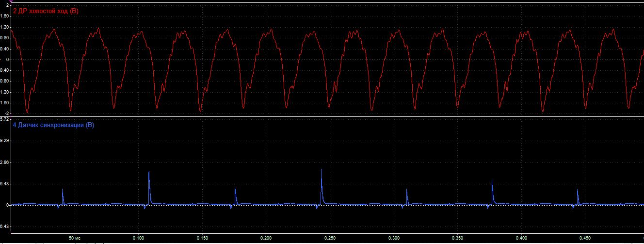Click the 0.200 time axis tick label

tap(266, 239)
